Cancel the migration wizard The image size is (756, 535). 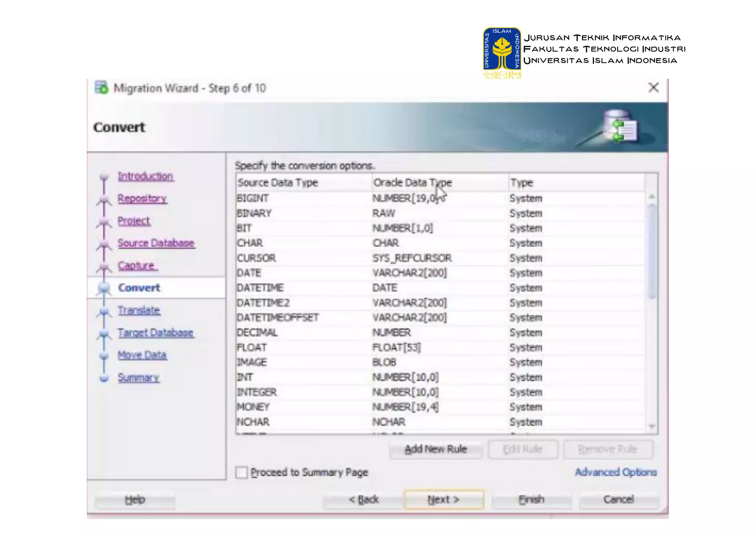(x=619, y=500)
